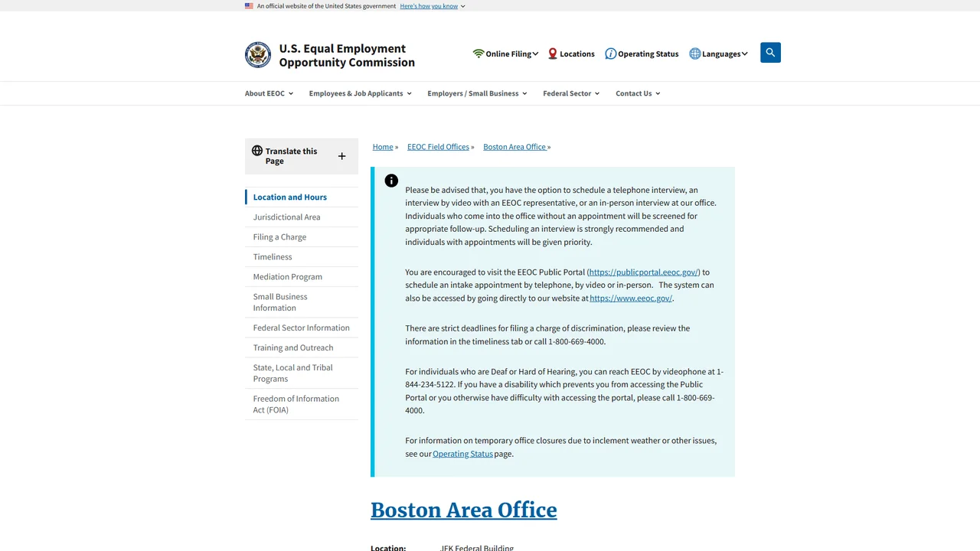Open the Employers / Small Business menu
Viewport: 980px width, 551px height.
(x=477, y=93)
